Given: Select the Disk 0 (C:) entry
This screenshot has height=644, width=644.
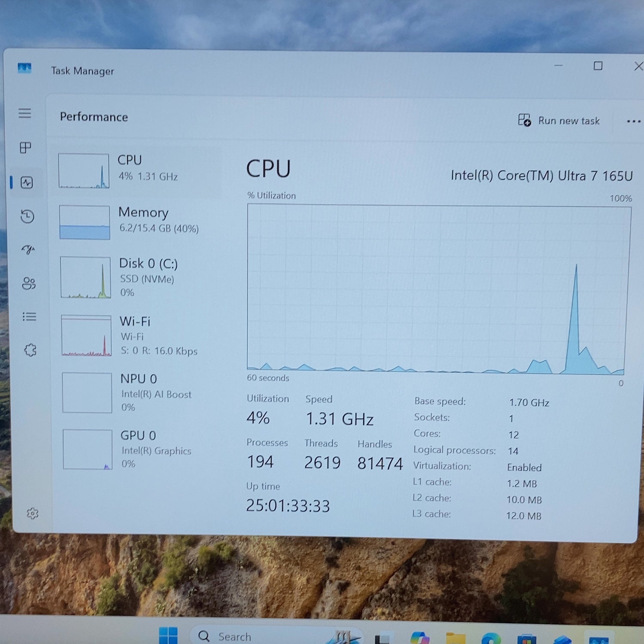Looking at the screenshot, I should 138,277.
